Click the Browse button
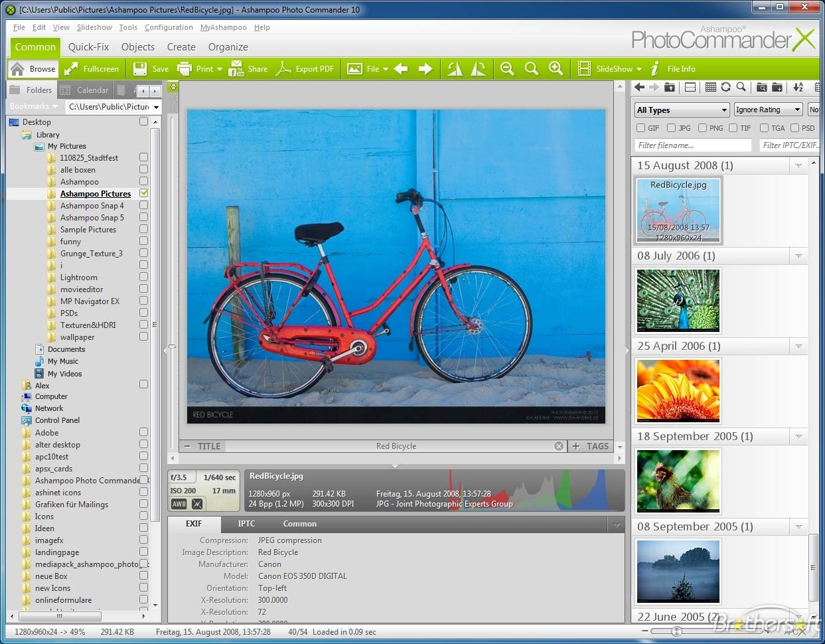This screenshot has width=825, height=644. (34, 68)
